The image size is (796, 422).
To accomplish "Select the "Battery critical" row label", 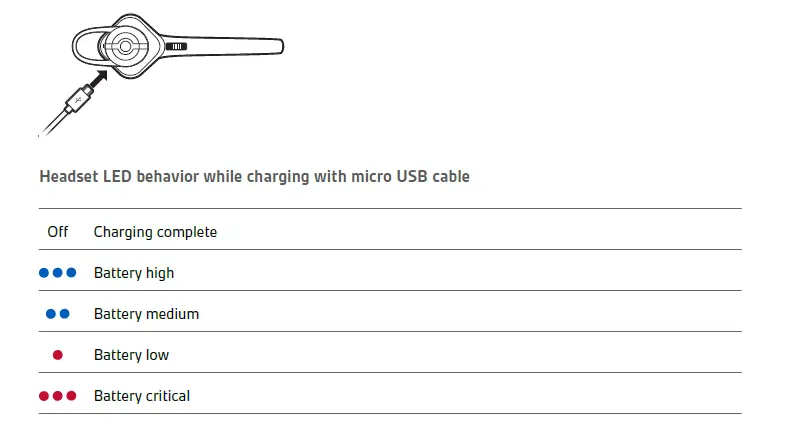I will point(142,396).
